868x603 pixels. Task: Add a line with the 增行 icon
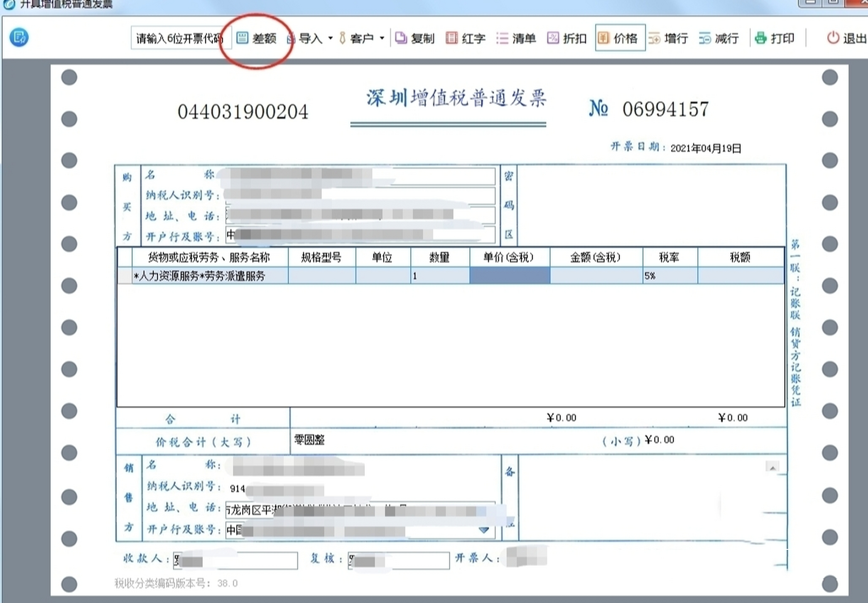(x=670, y=39)
